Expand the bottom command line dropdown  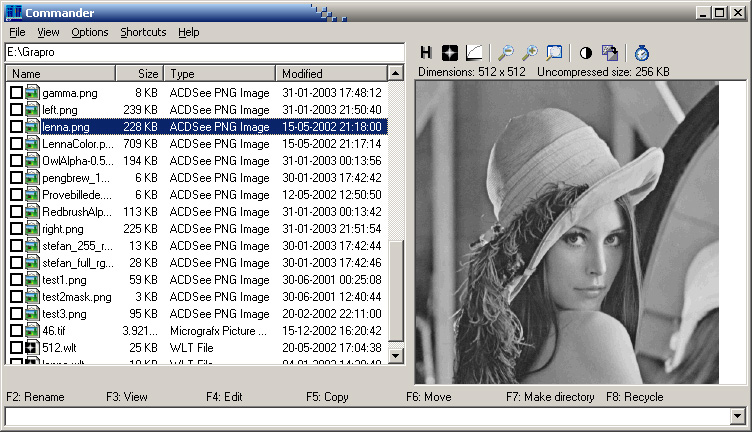coord(737,416)
